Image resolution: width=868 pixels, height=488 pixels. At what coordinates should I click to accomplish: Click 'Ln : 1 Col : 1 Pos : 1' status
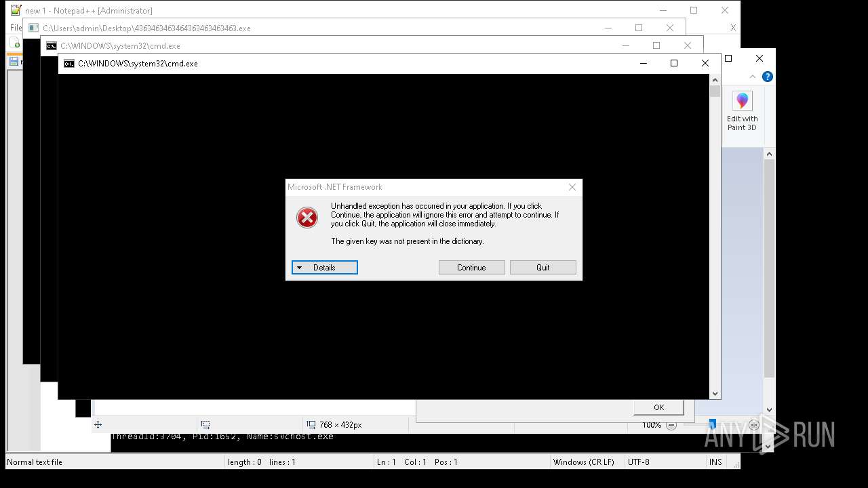point(417,462)
